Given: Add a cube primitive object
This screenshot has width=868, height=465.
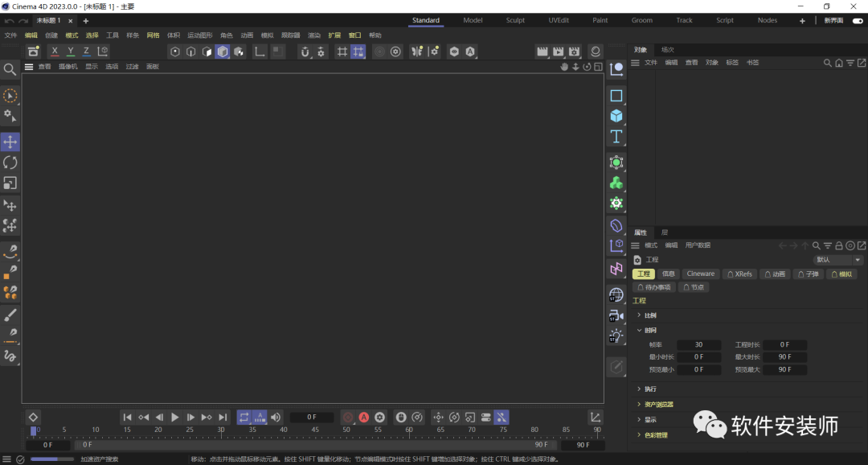Looking at the screenshot, I should click(616, 116).
